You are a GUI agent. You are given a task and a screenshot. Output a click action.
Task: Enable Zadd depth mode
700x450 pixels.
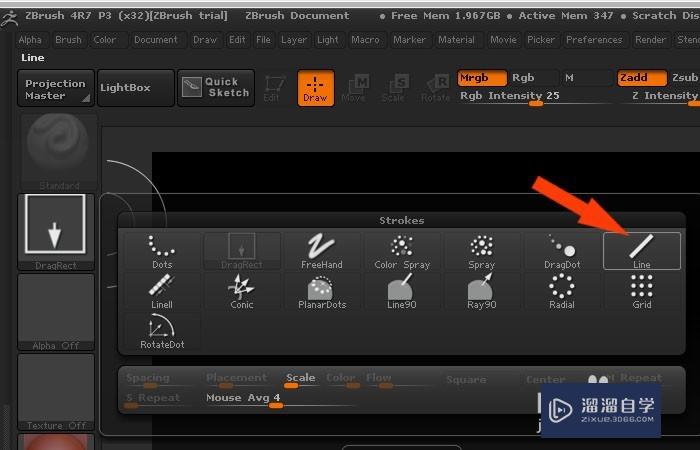click(642, 78)
